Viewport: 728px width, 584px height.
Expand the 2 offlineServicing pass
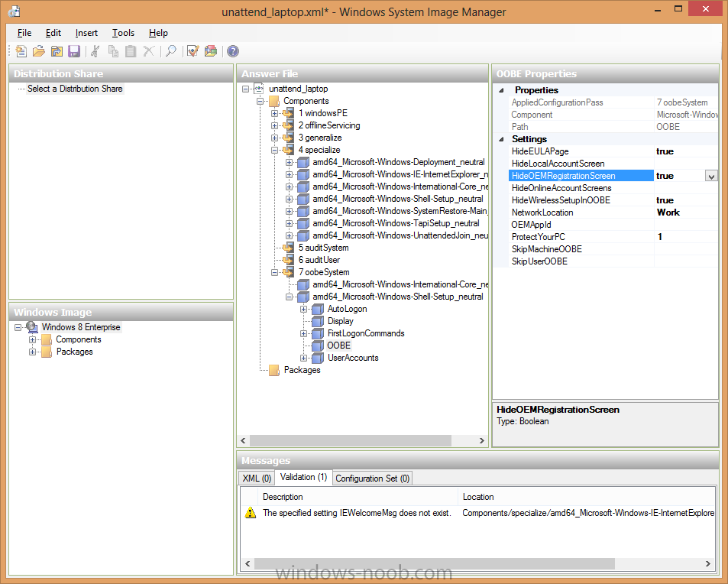tap(274, 125)
